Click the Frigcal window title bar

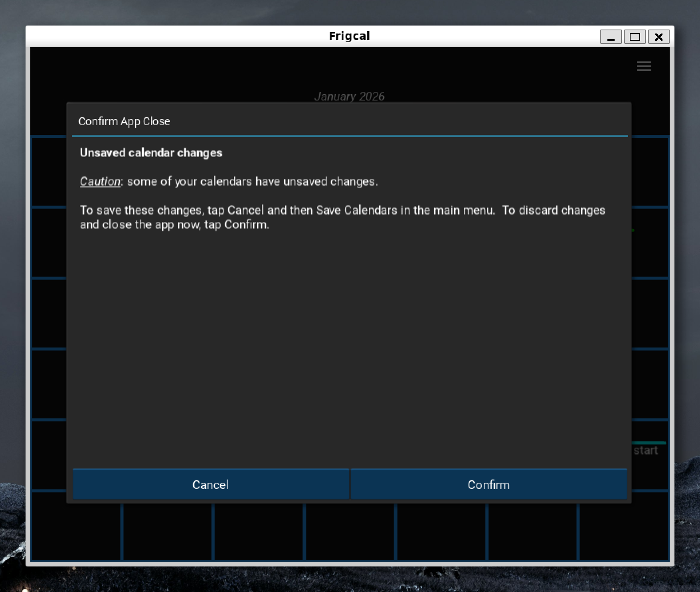(x=349, y=36)
